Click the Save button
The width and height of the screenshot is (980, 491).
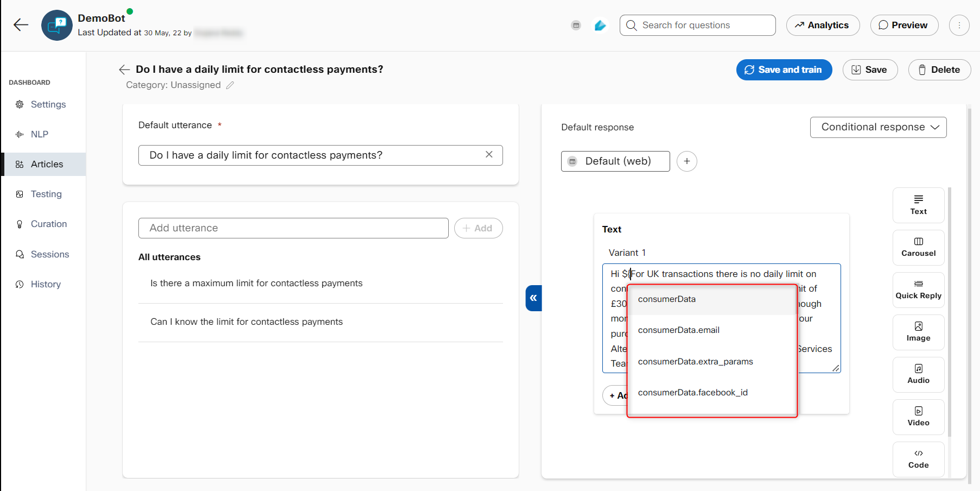pos(870,70)
